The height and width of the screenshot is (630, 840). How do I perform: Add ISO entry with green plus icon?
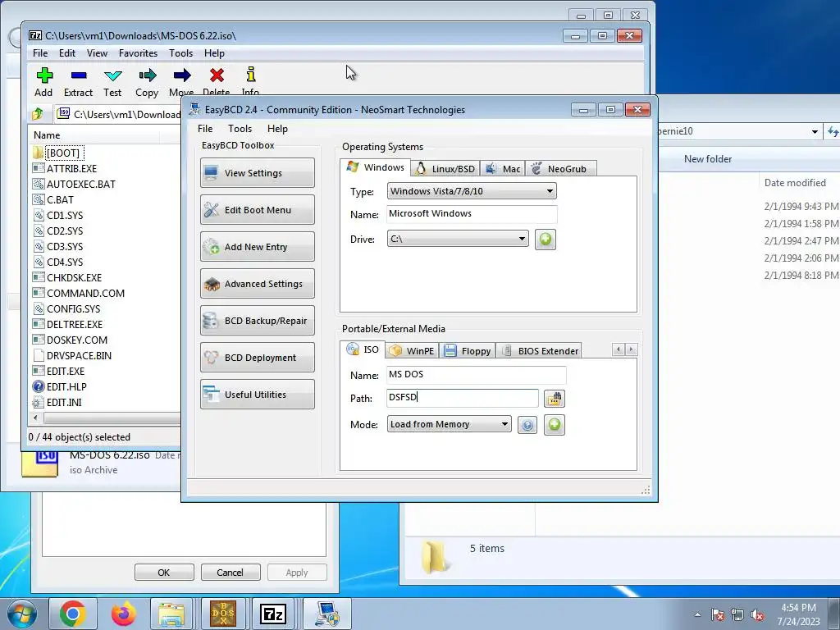point(555,425)
